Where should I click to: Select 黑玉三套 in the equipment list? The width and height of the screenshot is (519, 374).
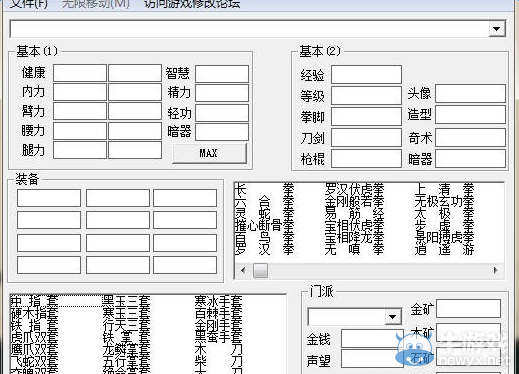[126, 301]
